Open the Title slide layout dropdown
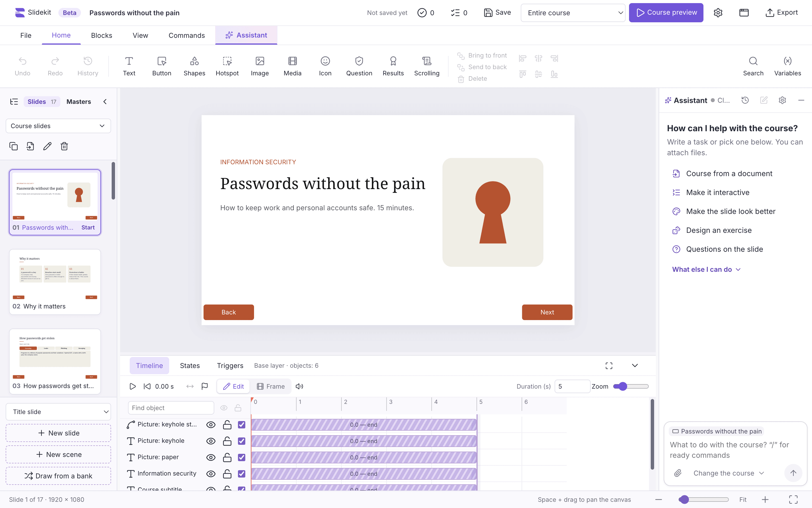Image resolution: width=812 pixels, height=508 pixels. [58, 411]
